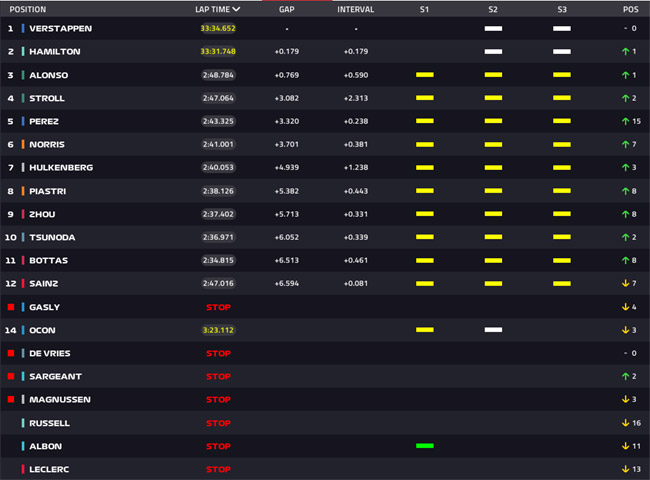650x480 pixels.
Task: Select driver name BOTTAS
Action: (x=49, y=260)
